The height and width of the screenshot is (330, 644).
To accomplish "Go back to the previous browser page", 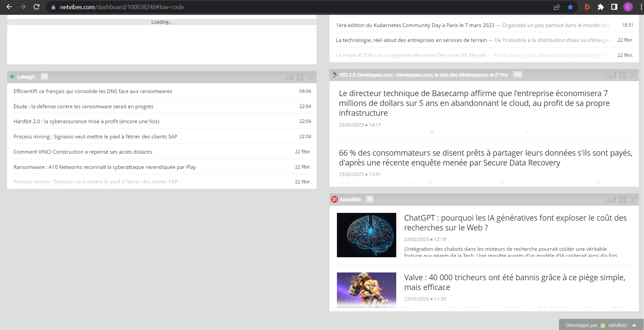I will [9, 7].
